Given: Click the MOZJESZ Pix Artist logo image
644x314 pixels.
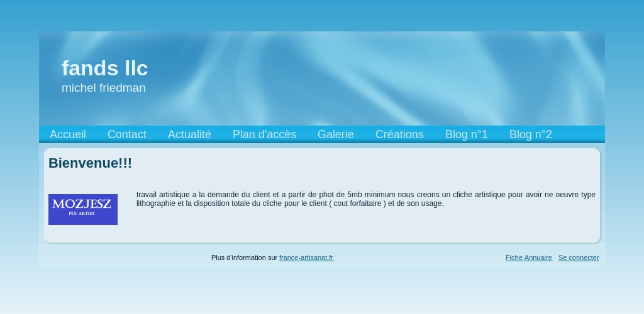Looking at the screenshot, I should [x=83, y=210].
